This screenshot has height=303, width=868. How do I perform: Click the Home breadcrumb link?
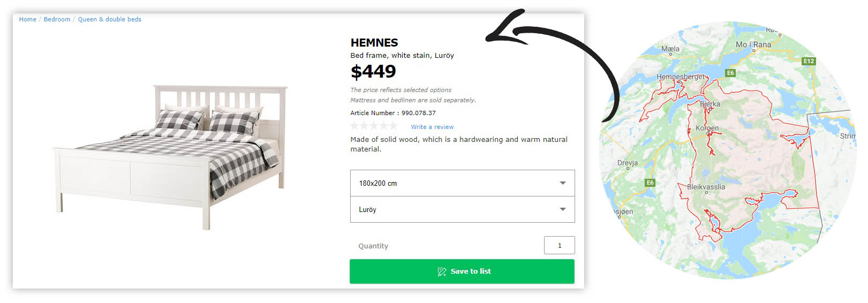click(x=27, y=19)
